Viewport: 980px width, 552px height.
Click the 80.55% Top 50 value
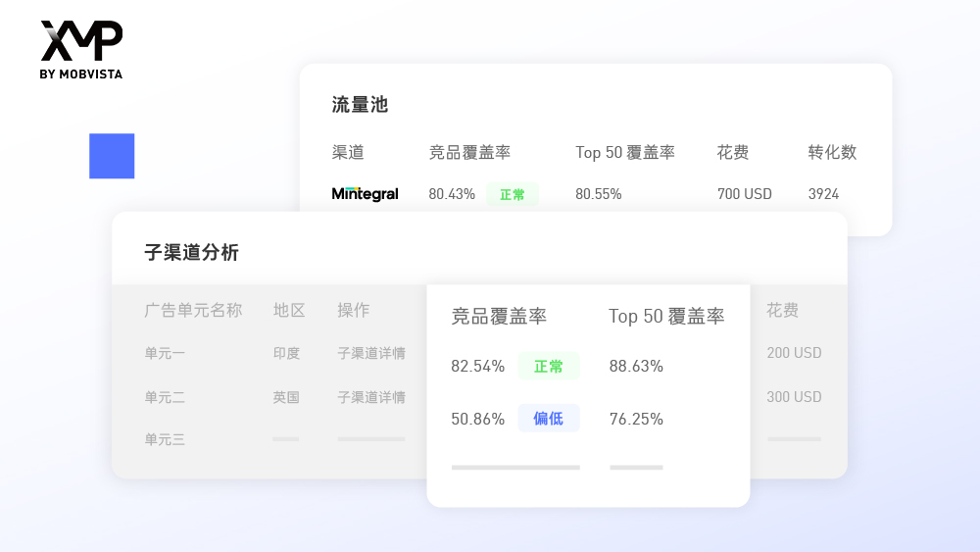[598, 194]
